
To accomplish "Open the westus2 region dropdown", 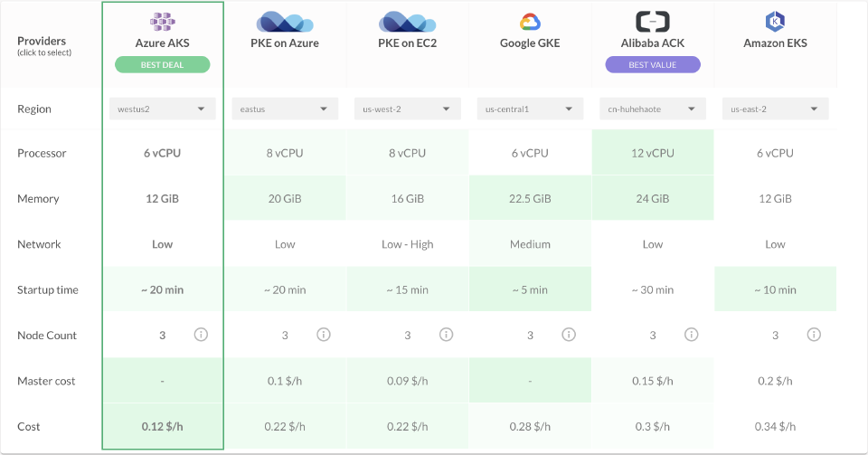I will (x=162, y=109).
